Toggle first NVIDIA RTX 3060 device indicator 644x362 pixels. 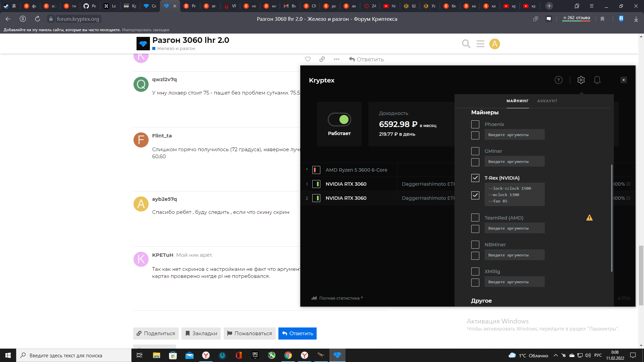[x=316, y=184]
